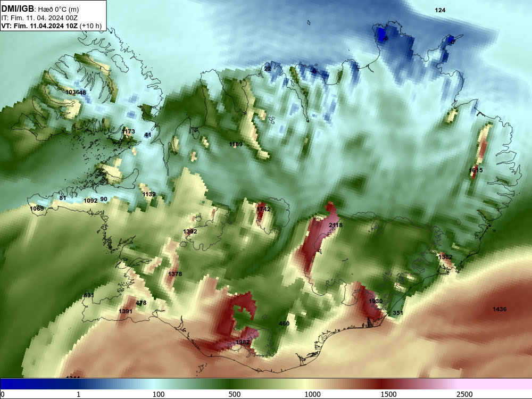Click the map value 81
Image resolution: width=532 pixels, height=399 pixels.
[x=62, y=198]
